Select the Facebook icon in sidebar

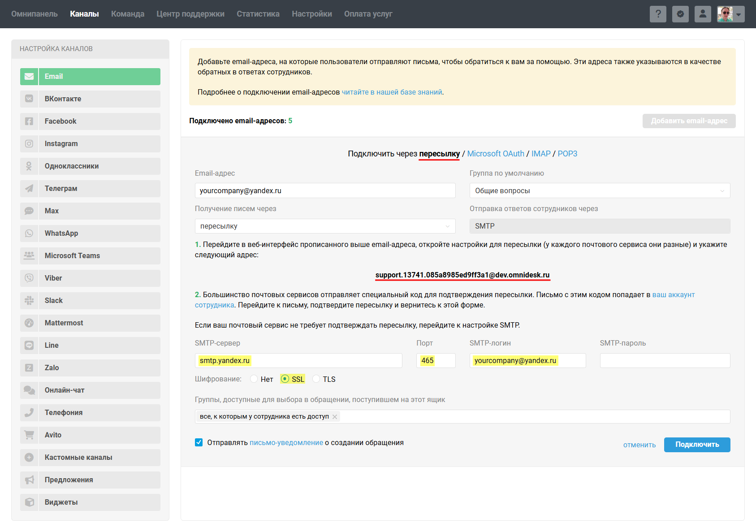pos(29,121)
